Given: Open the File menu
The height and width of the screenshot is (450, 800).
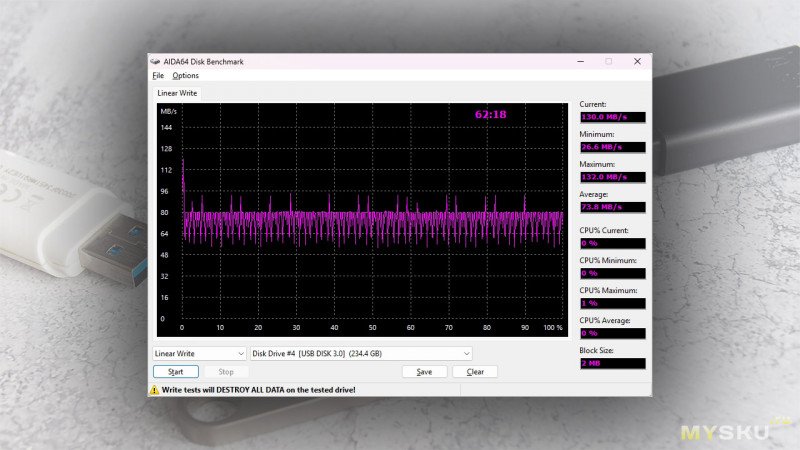Looking at the screenshot, I should tap(158, 75).
